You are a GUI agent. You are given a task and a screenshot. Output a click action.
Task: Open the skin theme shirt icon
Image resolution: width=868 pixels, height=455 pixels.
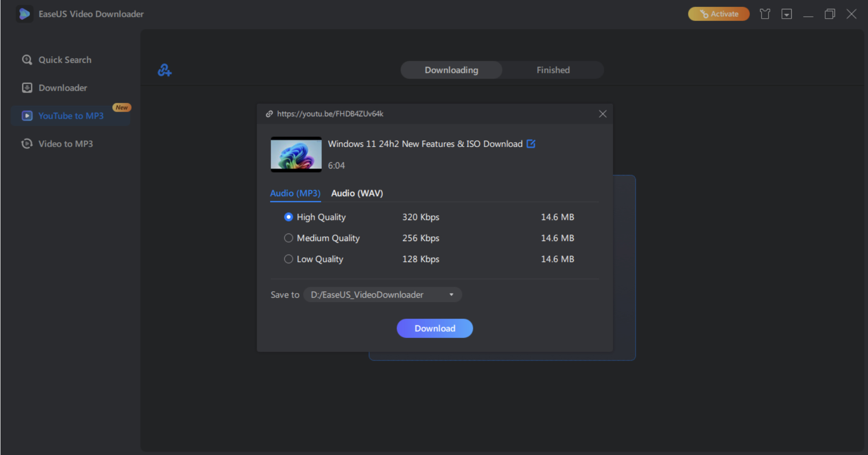765,14
